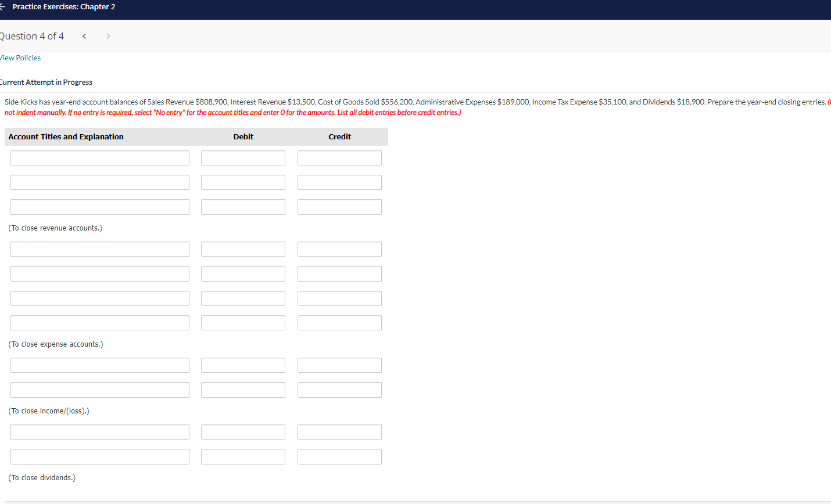
Task: Click the '(To close income/(loss).)' note
Action: [49, 411]
